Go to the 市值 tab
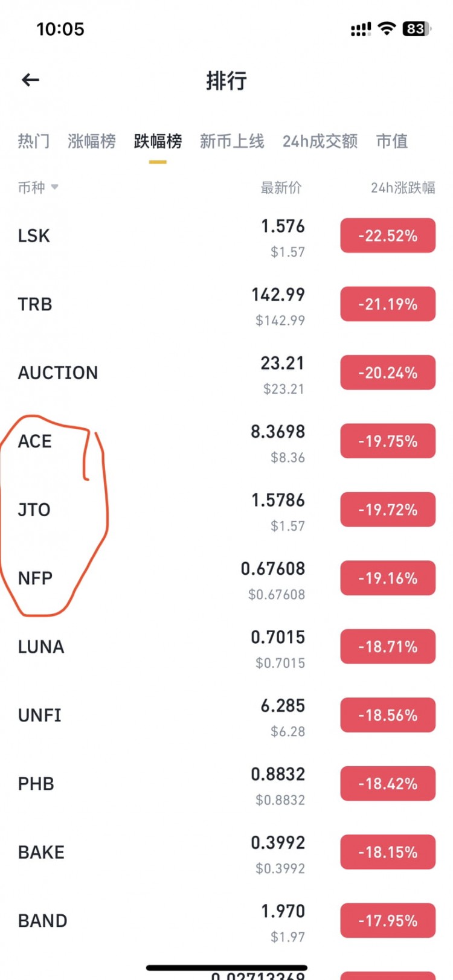Viewport: 453px width, 980px height. pyautogui.click(x=392, y=141)
